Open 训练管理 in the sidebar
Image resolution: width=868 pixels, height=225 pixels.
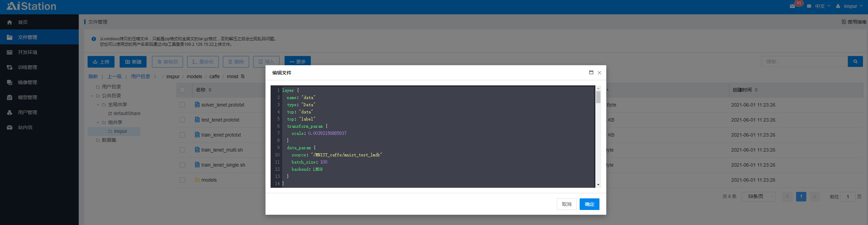(27, 67)
